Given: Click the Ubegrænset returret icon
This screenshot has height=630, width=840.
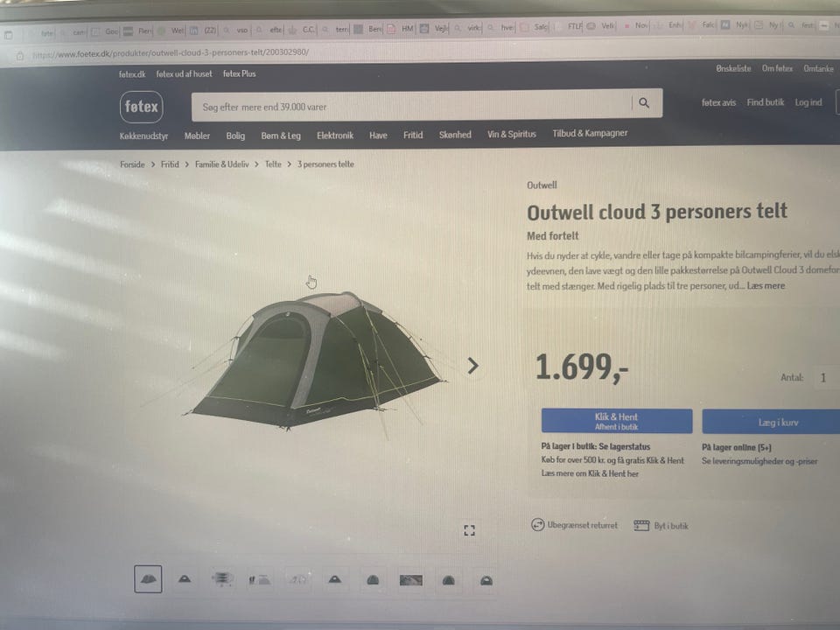Looking at the screenshot, I should click(x=537, y=524).
